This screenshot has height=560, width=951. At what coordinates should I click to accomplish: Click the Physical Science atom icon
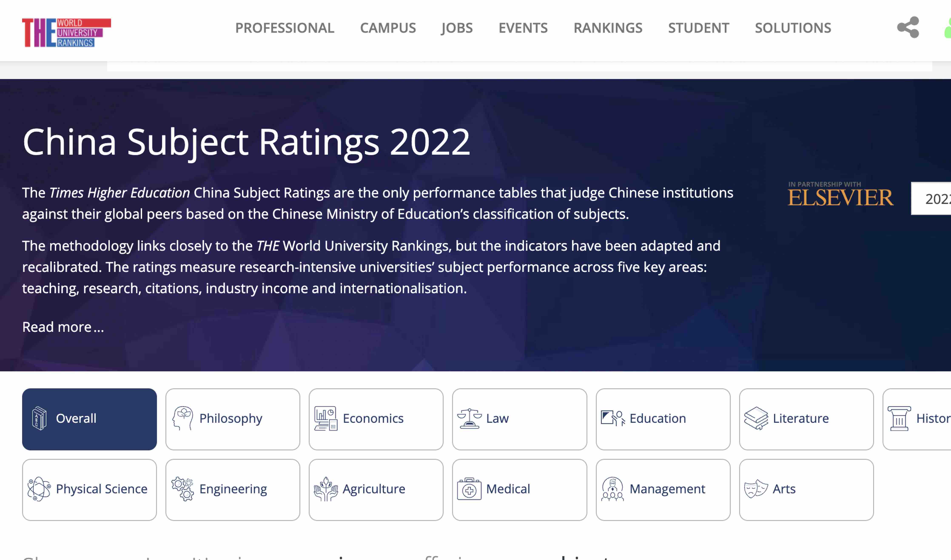click(x=39, y=489)
